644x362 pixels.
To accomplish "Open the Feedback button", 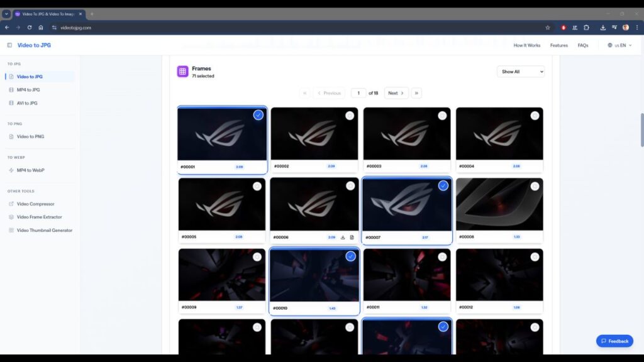I will [614, 341].
